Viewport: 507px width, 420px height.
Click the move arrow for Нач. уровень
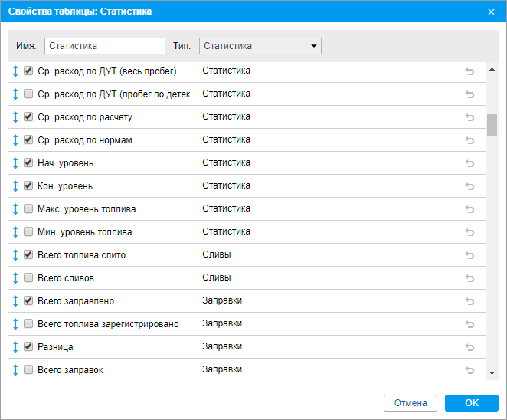pyautogui.click(x=15, y=163)
